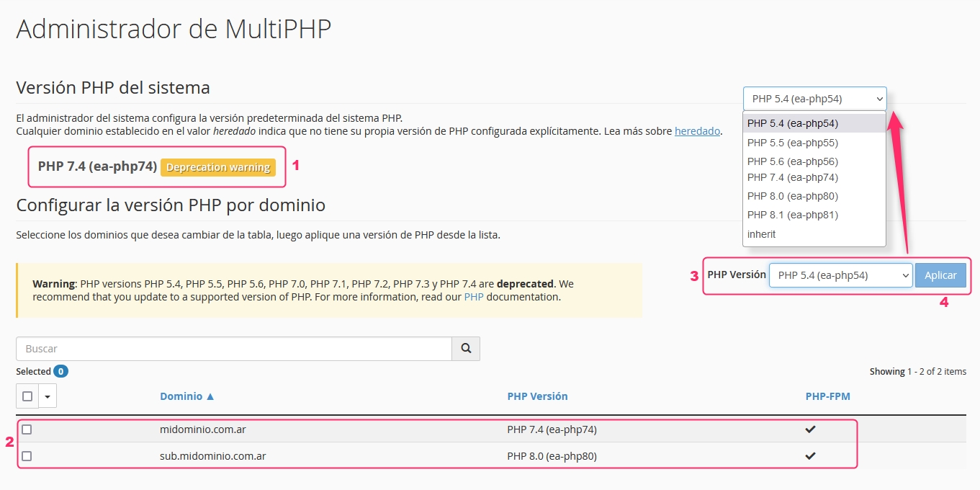Image resolution: width=980 pixels, height=490 pixels.
Task: Sort table by Dominio column header
Action: 187,396
